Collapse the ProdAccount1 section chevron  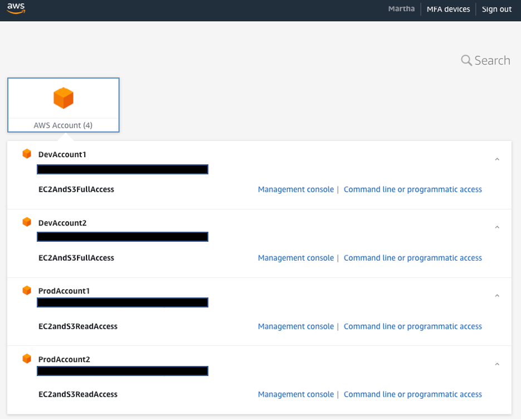pos(497,296)
